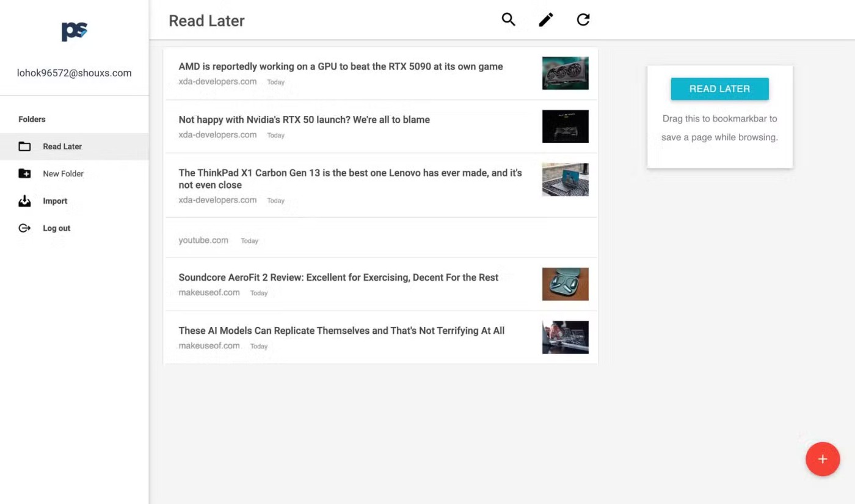Choose New Folder in the sidebar

coord(63,174)
